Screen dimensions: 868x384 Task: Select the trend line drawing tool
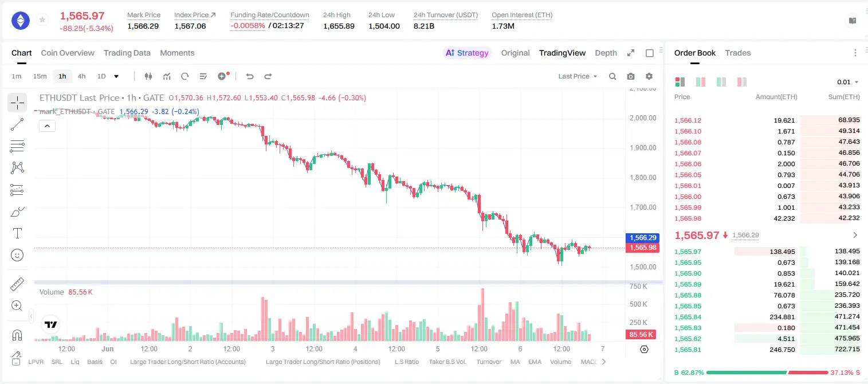pos(17,124)
